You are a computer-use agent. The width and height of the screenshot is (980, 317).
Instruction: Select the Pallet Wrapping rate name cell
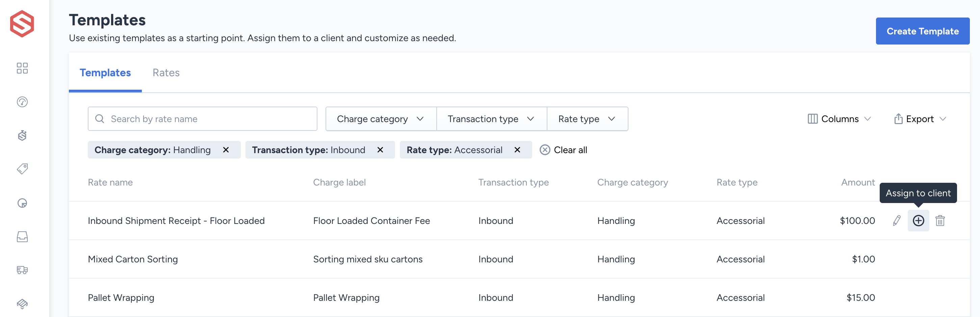pyautogui.click(x=121, y=298)
